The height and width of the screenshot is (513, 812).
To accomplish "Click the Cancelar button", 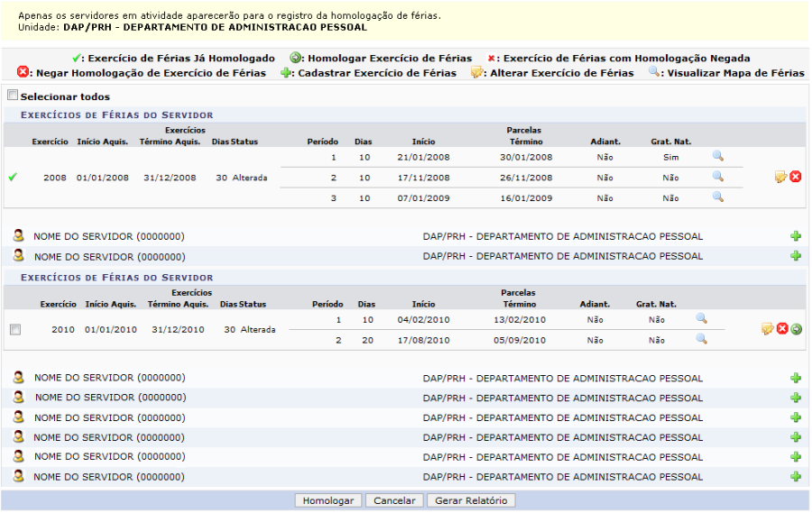I will (x=394, y=500).
